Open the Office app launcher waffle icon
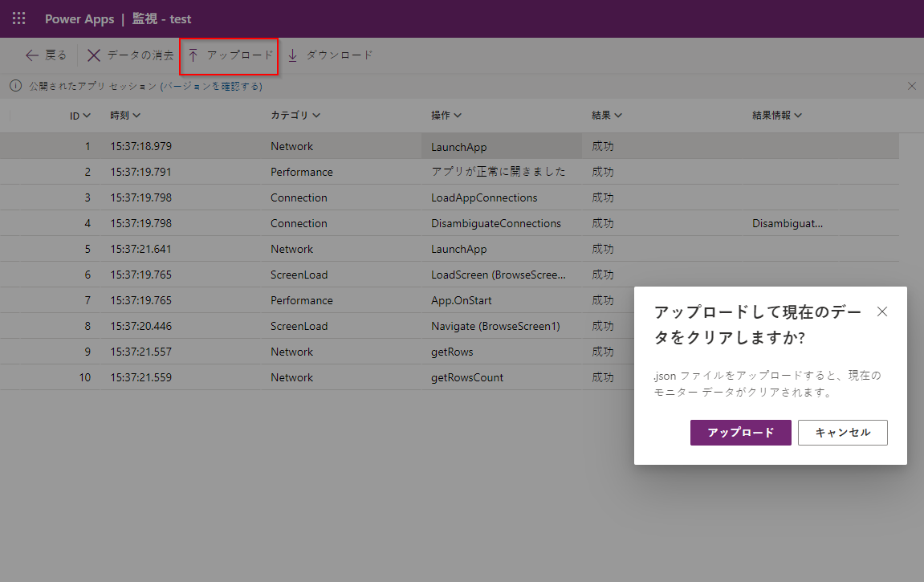Screen dimensions: 924x582 click(x=18, y=18)
